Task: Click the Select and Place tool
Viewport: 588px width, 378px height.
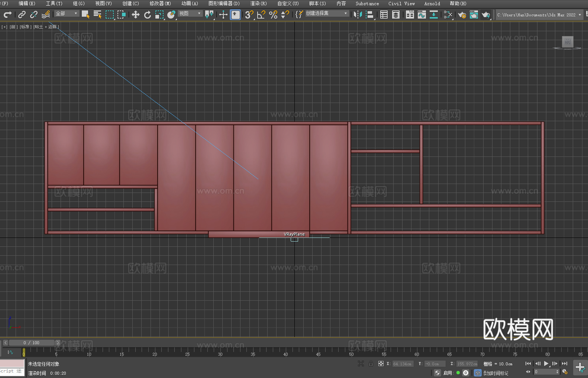Action: coord(171,14)
